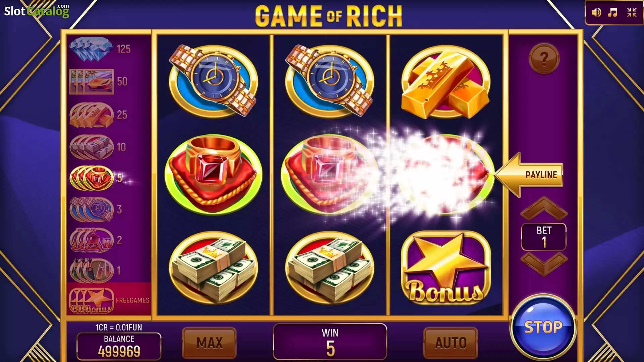Toggle background music note icon
Image resolution: width=644 pixels, height=362 pixels.
613,13
